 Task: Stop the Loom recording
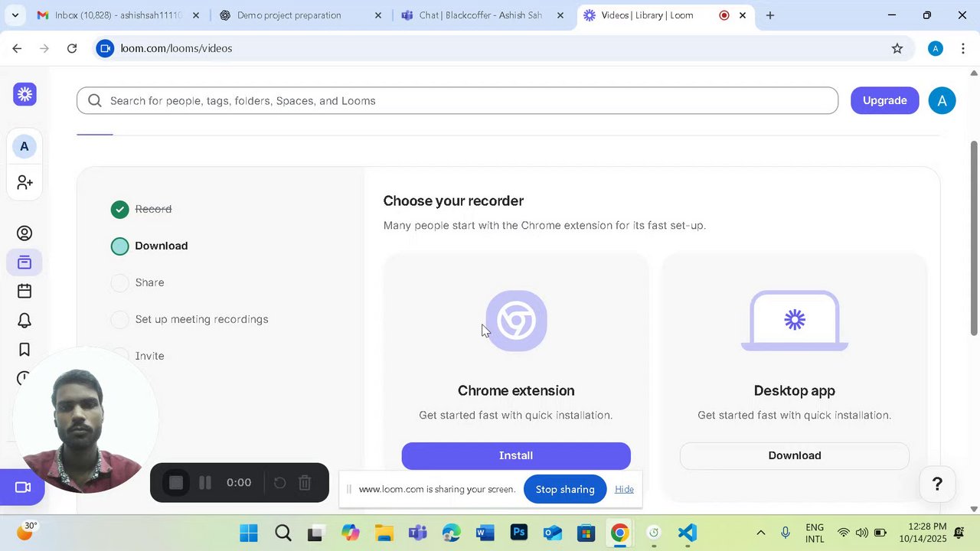[x=176, y=483]
